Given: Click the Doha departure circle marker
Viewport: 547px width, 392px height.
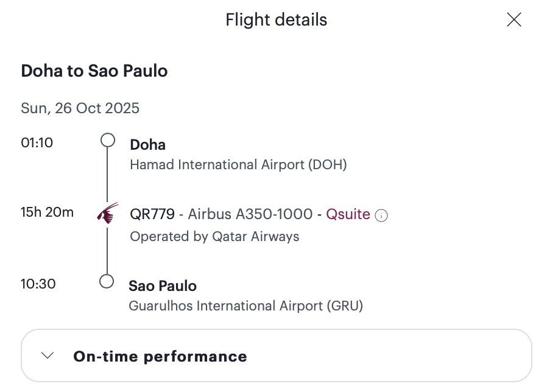Looking at the screenshot, I should (x=107, y=140).
